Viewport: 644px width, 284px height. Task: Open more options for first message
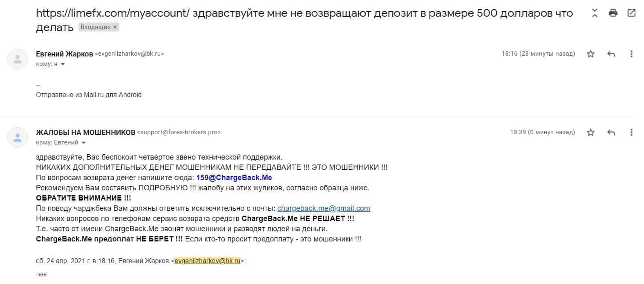631,54
